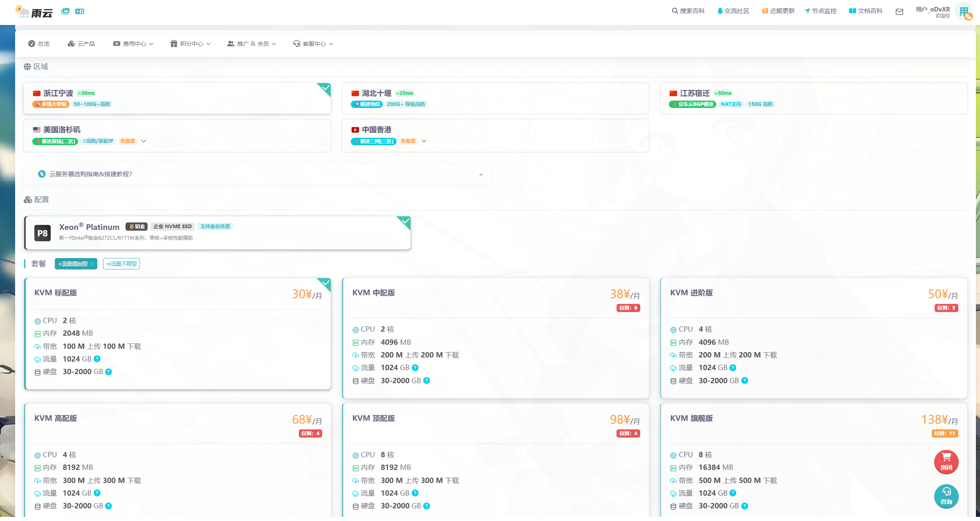Select the 江苏宿迁 region card
This screenshot has width=980, height=521.
(x=813, y=98)
